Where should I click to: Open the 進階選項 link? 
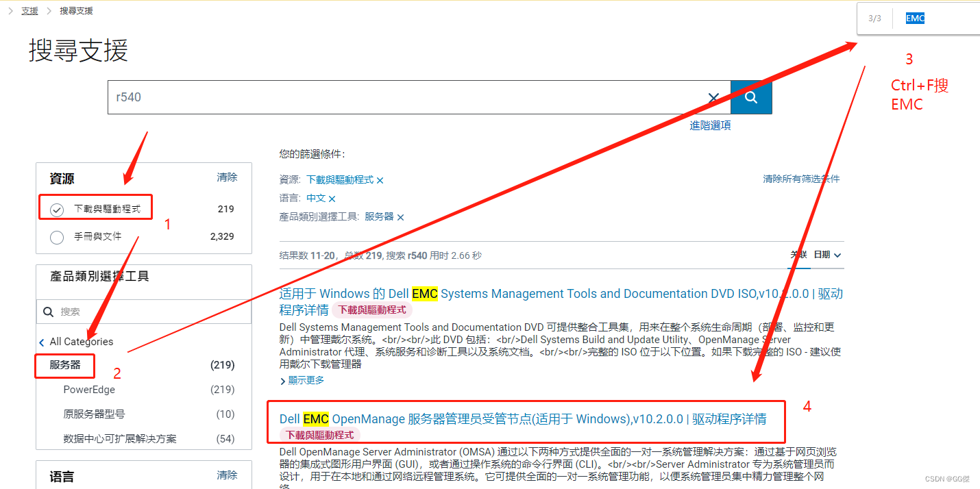(710, 126)
